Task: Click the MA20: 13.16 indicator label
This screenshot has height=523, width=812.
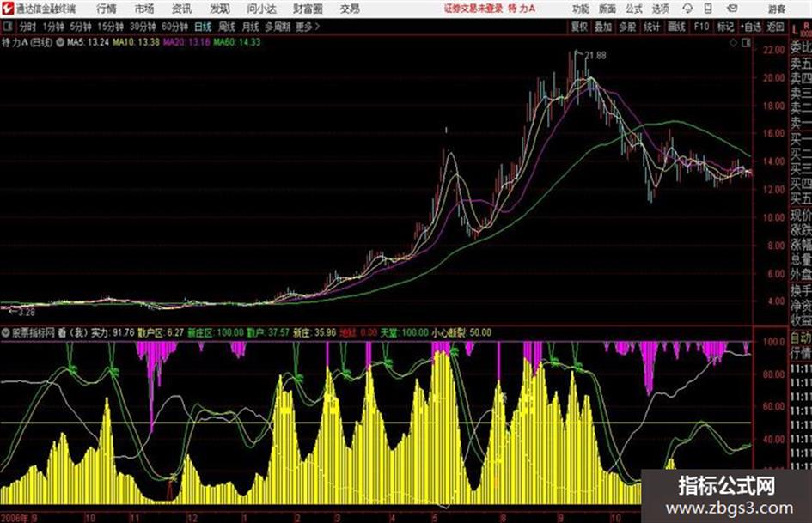Action: (187, 42)
